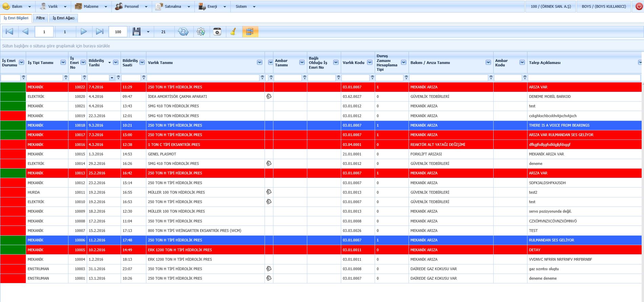This screenshot has width=644, height=302.
Task: Go to the next page arrow
Action: pyautogui.click(x=84, y=31)
